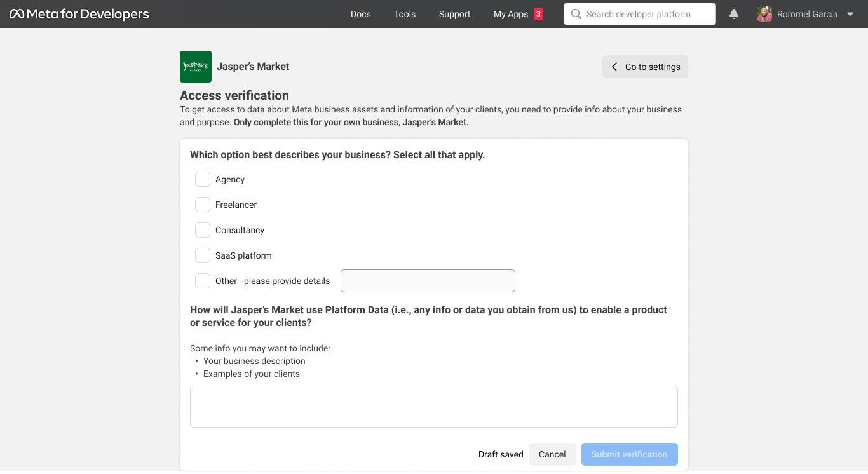The height and width of the screenshot is (474, 868).
Task: Go back using Go to settings button
Action: click(x=645, y=67)
